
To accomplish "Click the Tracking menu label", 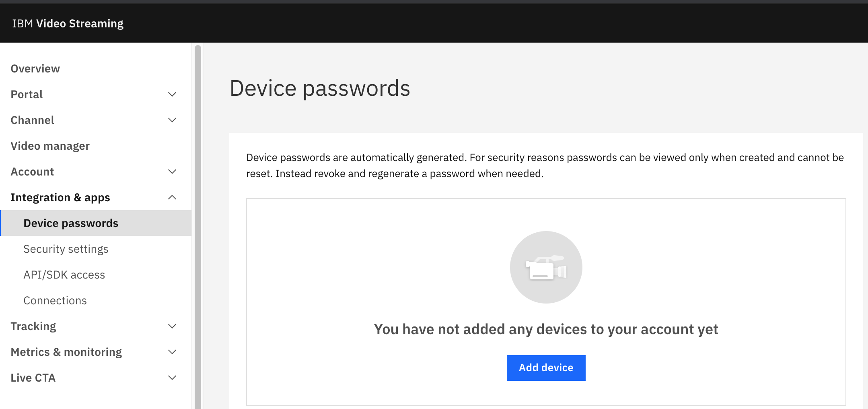I will 33,326.
